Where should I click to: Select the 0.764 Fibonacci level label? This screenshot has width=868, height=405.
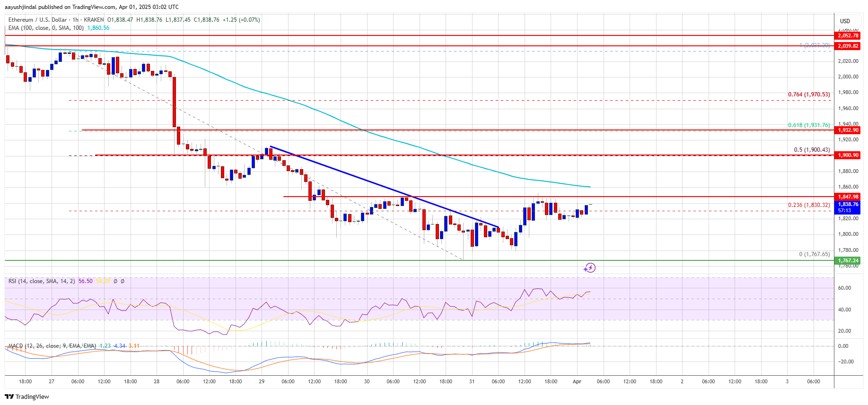click(x=808, y=95)
